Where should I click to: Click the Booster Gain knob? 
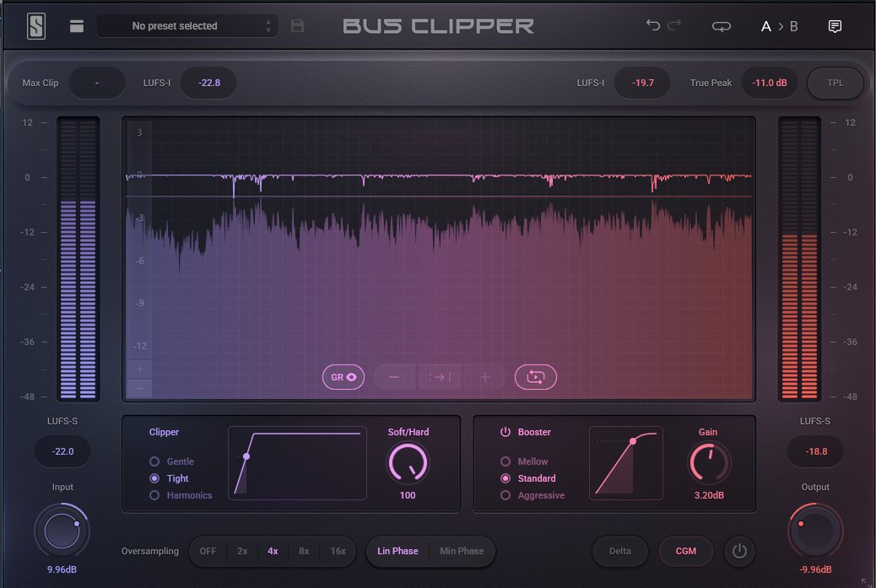point(708,463)
